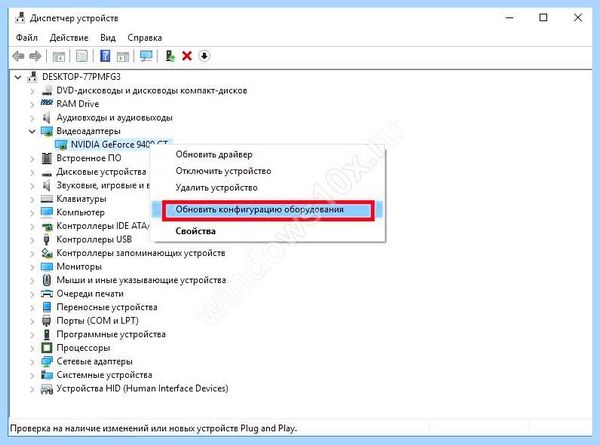Click the down-arrow disable device icon
The width and height of the screenshot is (600, 445).
[x=204, y=56]
